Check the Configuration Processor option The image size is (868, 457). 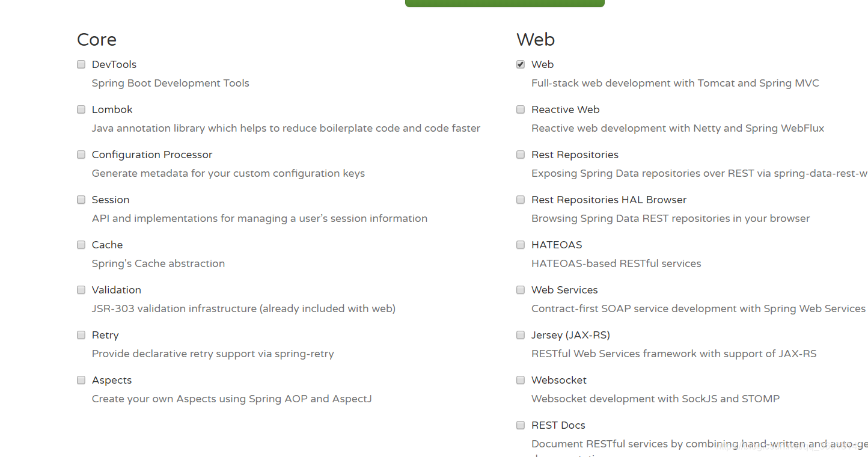point(81,155)
